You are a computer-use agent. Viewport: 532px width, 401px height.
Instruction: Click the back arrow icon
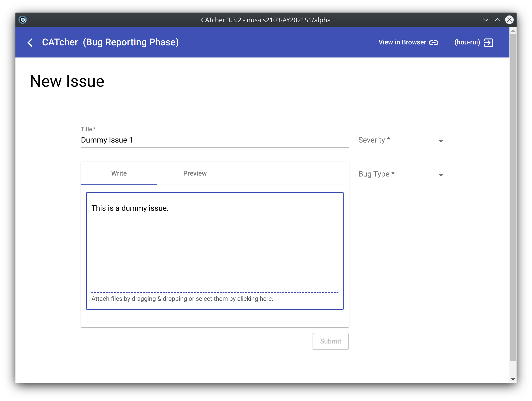pyautogui.click(x=30, y=43)
